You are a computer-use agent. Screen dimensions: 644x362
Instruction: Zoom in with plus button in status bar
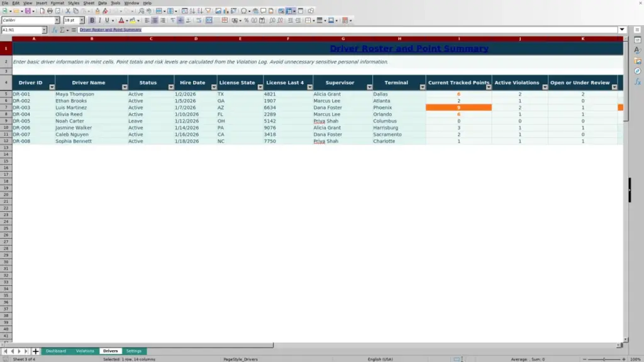[x=623, y=359]
